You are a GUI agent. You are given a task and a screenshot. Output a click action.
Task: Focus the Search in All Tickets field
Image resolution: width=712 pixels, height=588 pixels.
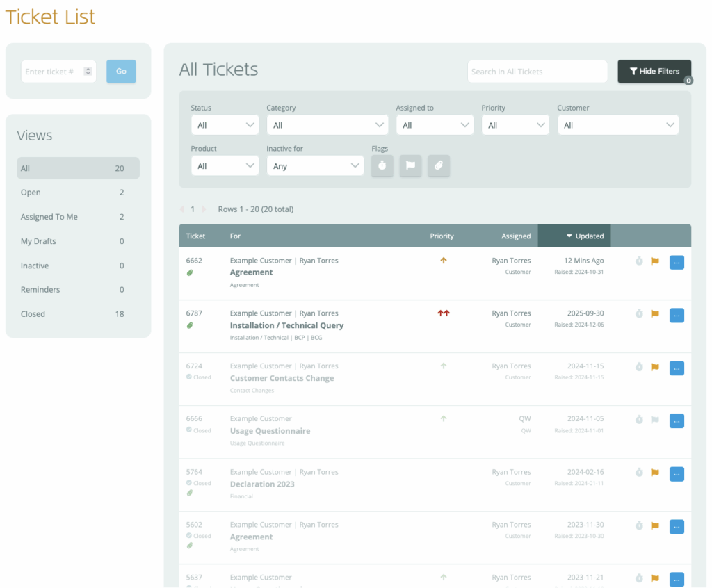click(537, 72)
